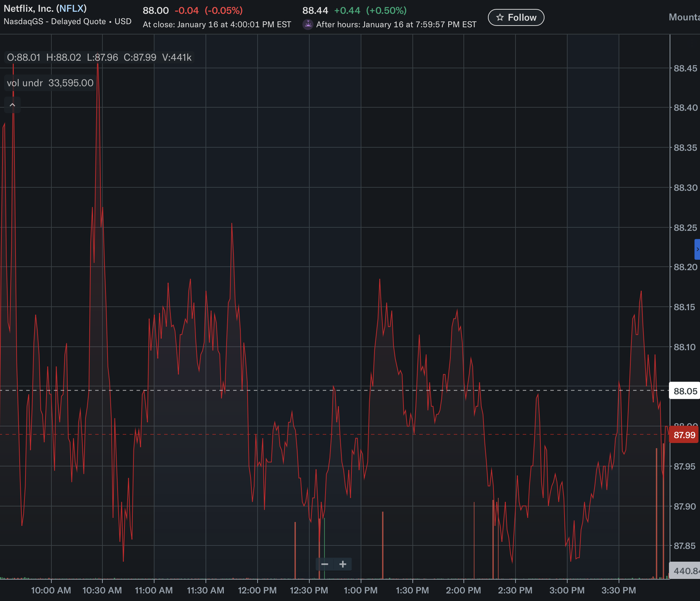Click the 3:30 PM time axis label

click(x=619, y=590)
